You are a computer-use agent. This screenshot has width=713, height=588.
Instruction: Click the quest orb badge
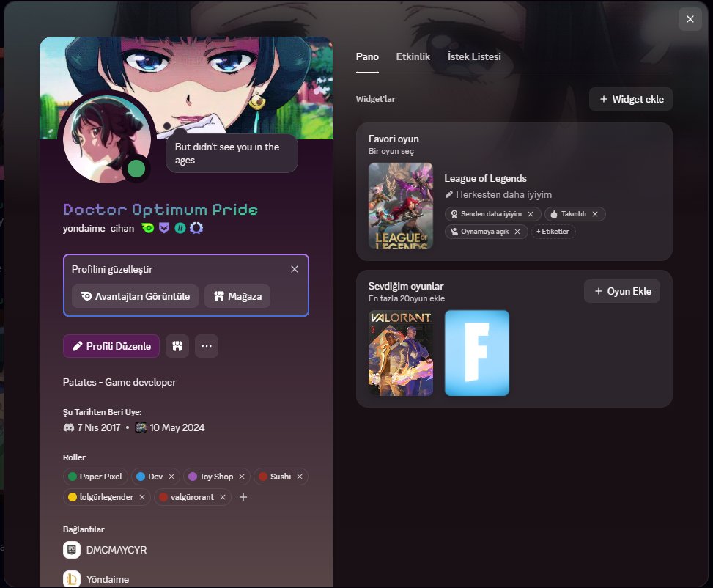pos(196,228)
